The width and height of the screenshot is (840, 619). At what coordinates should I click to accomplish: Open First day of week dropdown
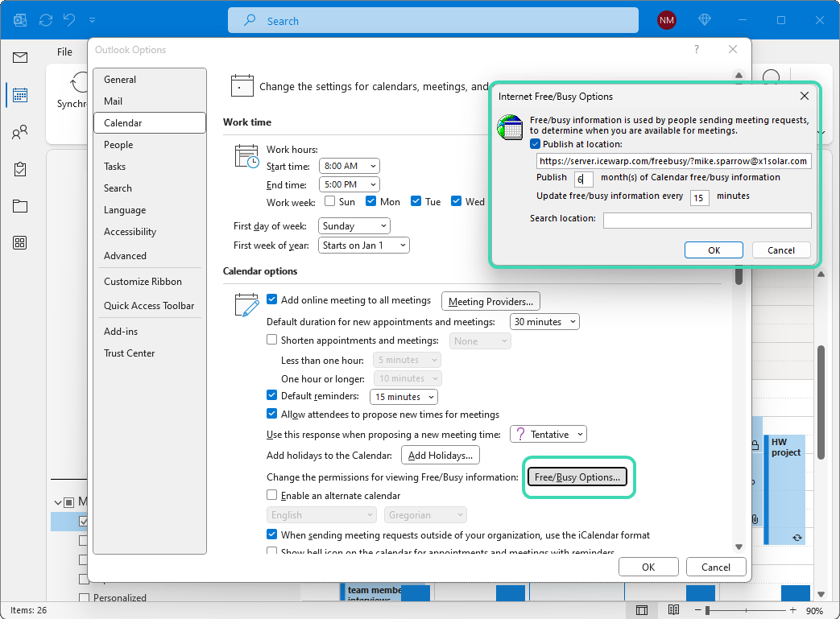point(354,226)
